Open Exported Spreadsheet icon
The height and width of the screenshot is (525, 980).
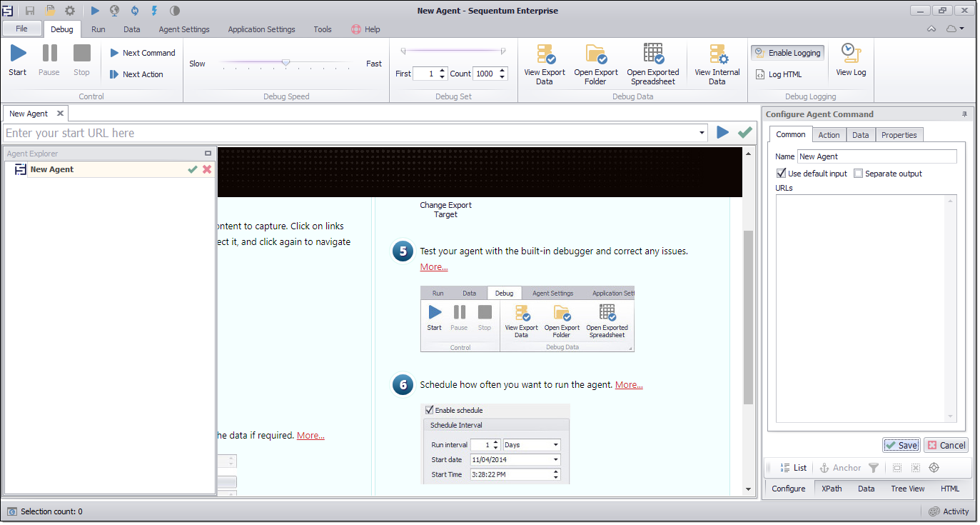(x=652, y=55)
